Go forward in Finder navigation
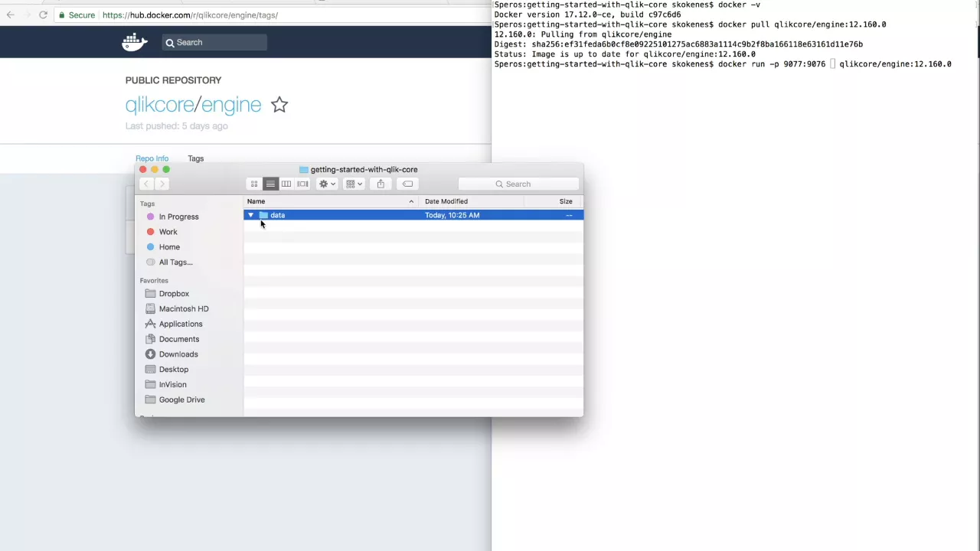Image resolution: width=980 pixels, height=551 pixels. tap(162, 184)
